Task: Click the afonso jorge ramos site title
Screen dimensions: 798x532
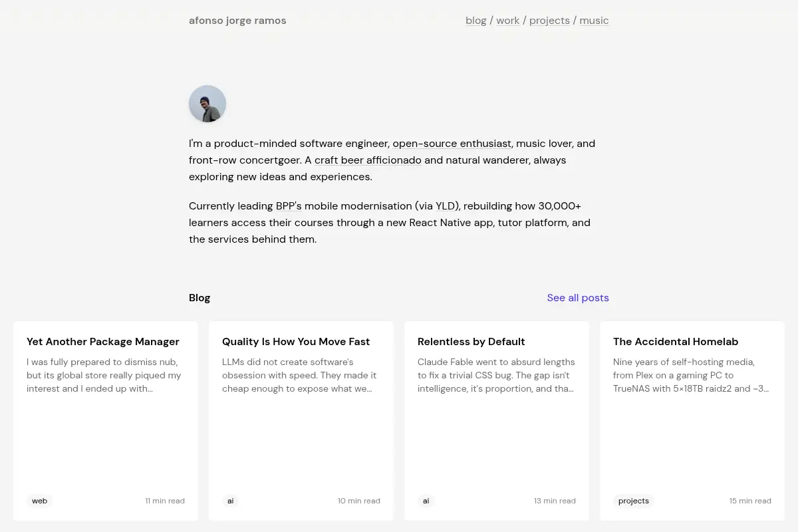Action: click(x=237, y=21)
